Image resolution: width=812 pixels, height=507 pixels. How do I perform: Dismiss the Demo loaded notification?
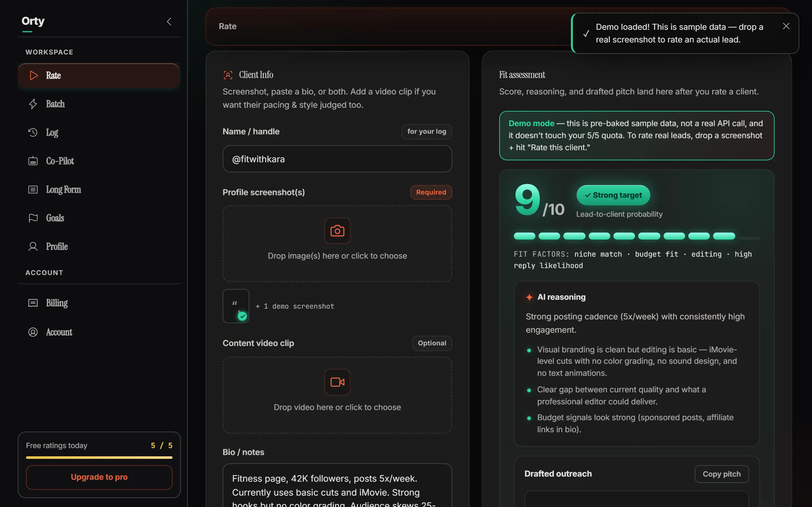tap(786, 26)
